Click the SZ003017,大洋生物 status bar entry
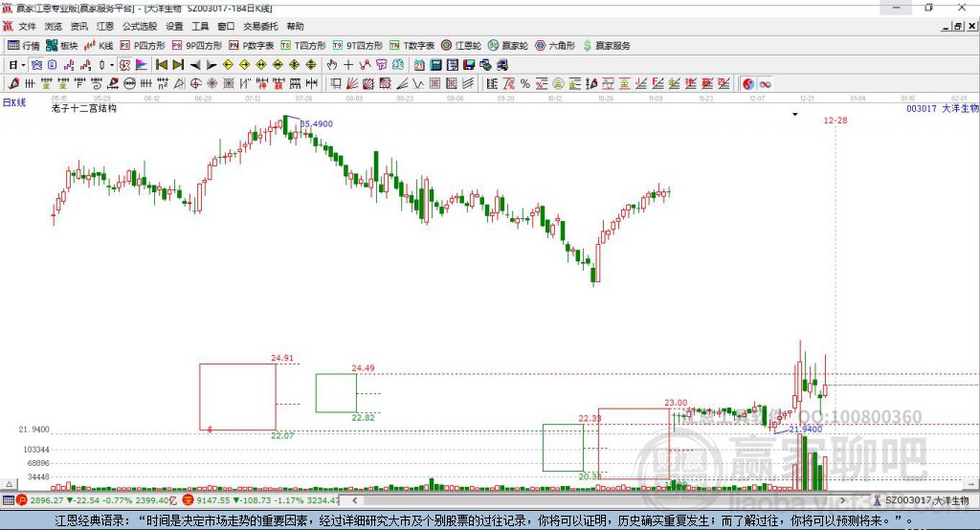 [922, 500]
